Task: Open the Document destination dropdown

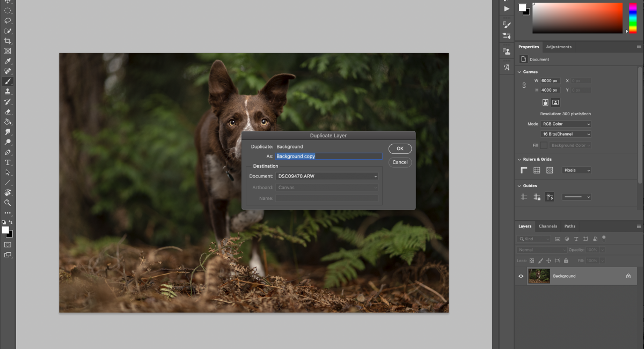Action: 327,176
